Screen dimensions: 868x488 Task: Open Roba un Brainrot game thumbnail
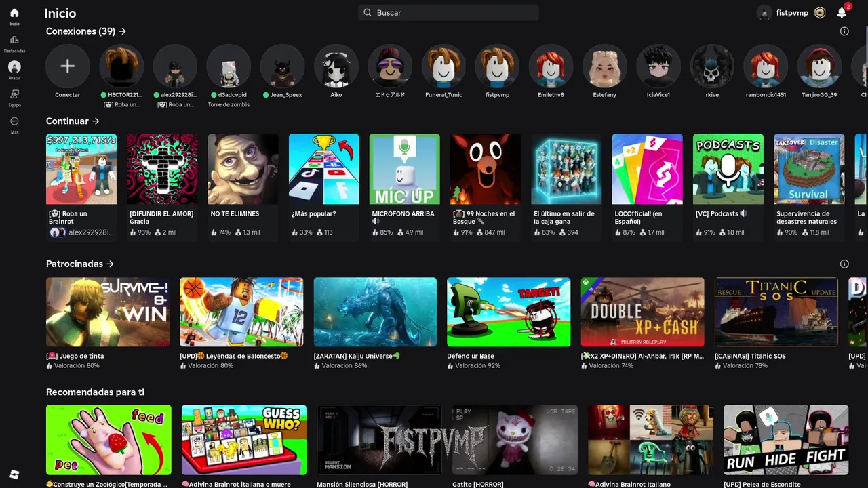pos(81,169)
